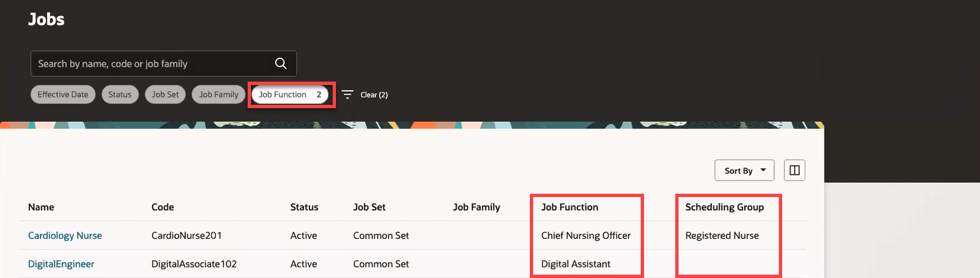Expand the Sort By dropdown

[x=744, y=171]
